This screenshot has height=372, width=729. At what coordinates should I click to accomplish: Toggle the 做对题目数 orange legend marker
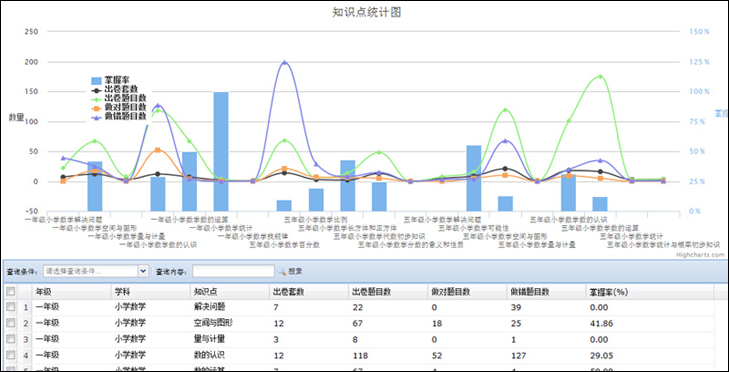[x=96, y=107]
